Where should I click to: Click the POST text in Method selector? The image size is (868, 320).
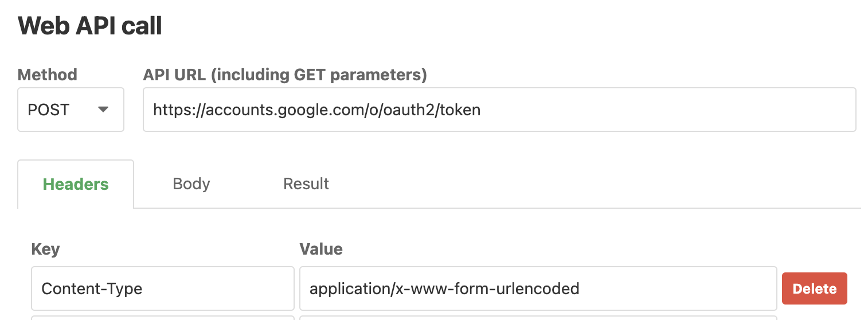(49, 110)
